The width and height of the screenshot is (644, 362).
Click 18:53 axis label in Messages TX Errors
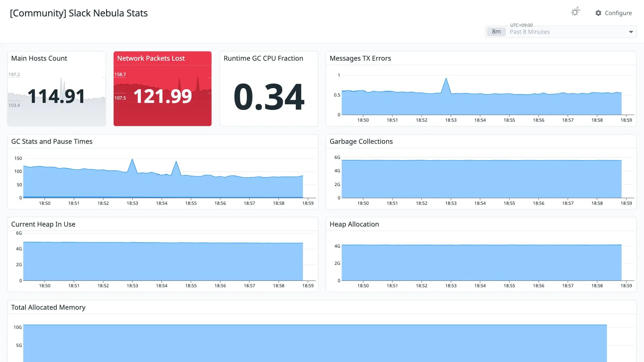click(x=451, y=120)
